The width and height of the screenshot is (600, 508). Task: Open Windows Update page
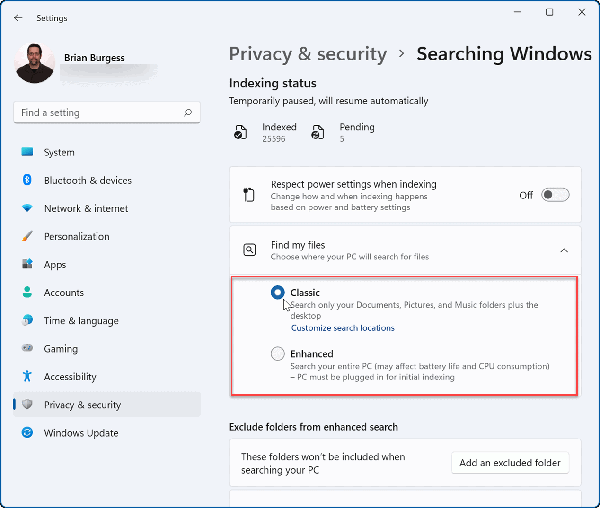[x=107, y=433]
